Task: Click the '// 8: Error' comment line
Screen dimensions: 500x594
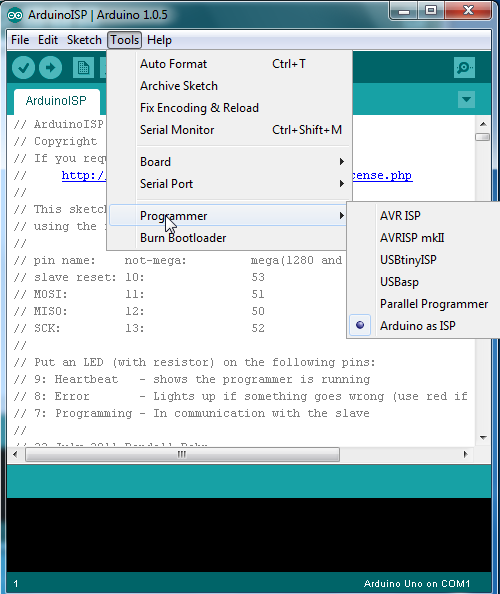Action: pyautogui.click(x=241, y=396)
